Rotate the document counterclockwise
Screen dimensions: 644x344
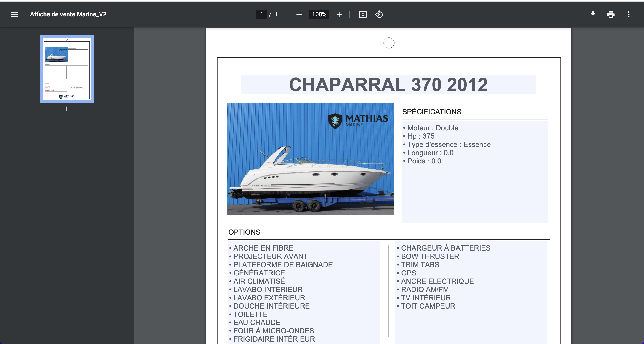(x=379, y=14)
